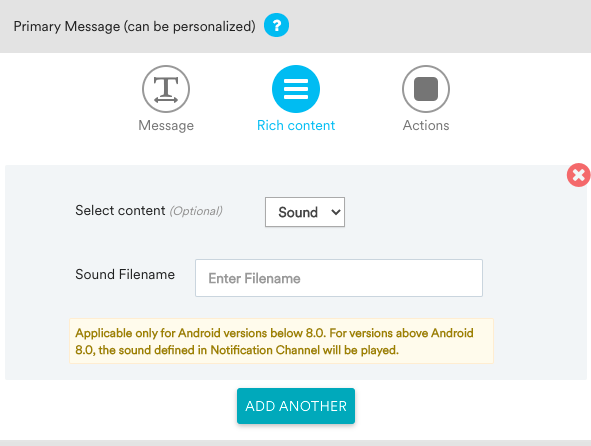Switch to the Actions tab label
591x446 pixels.
click(426, 125)
